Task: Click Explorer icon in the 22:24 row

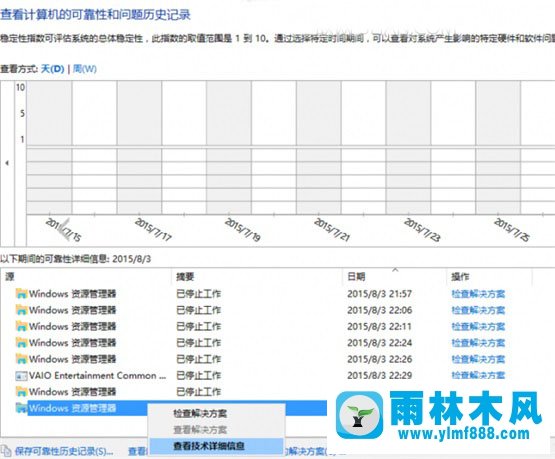Action: [x=21, y=343]
